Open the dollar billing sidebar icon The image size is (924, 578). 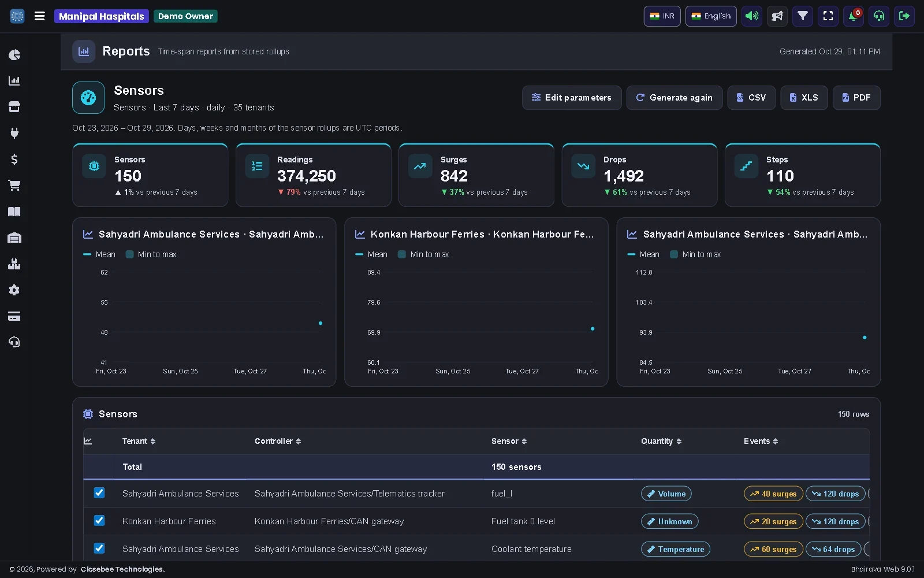click(14, 160)
